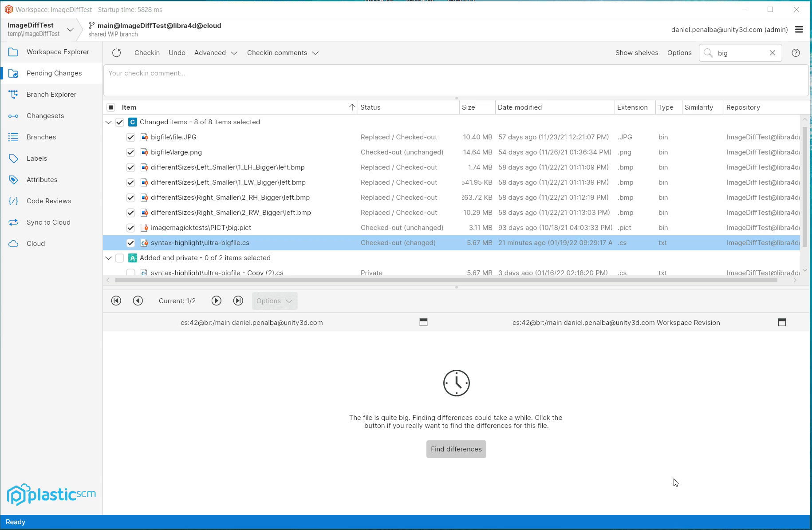
Task: Uncheck bigfile\large.png in changed items
Action: tap(130, 152)
